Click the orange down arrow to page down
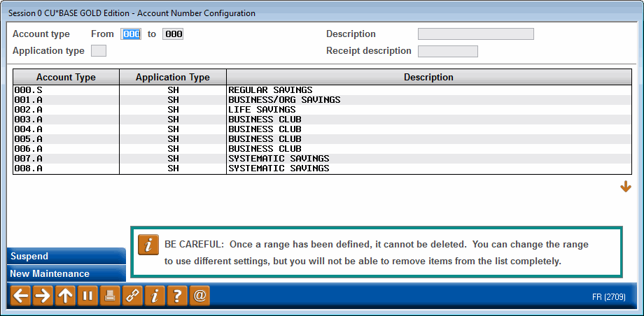Viewport: 644px width, 316px height. (x=626, y=187)
